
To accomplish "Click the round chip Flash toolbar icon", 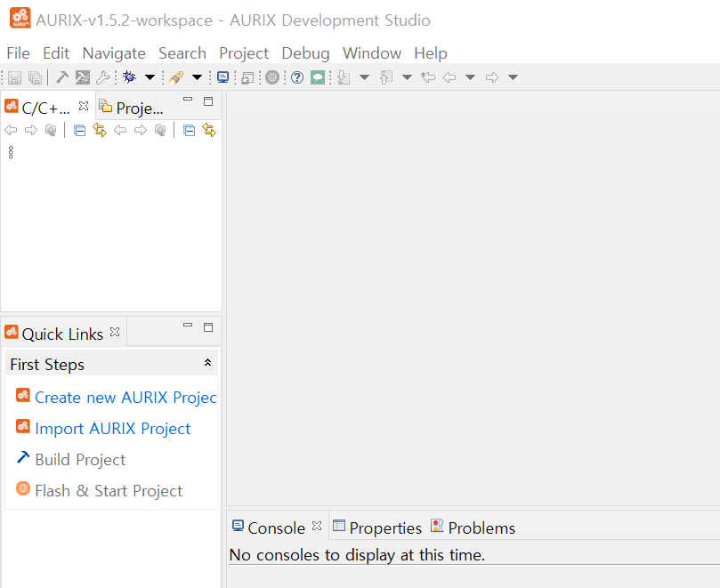I will coord(272,77).
